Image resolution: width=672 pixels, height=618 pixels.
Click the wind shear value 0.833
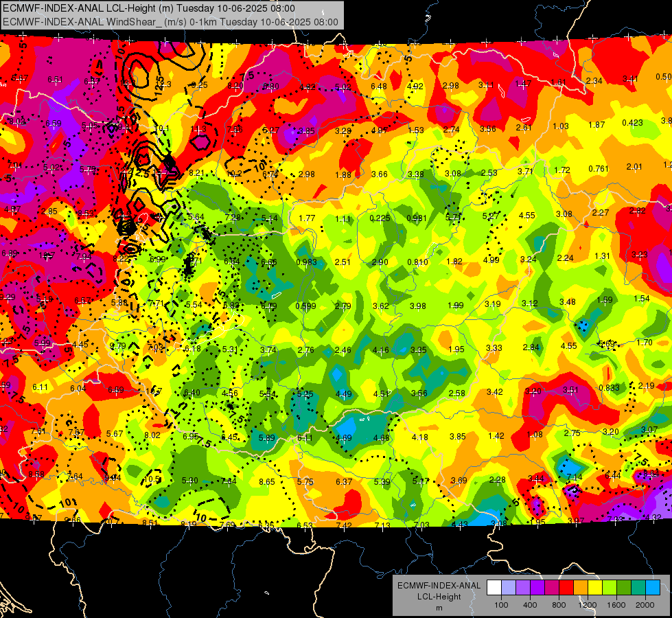point(609,388)
